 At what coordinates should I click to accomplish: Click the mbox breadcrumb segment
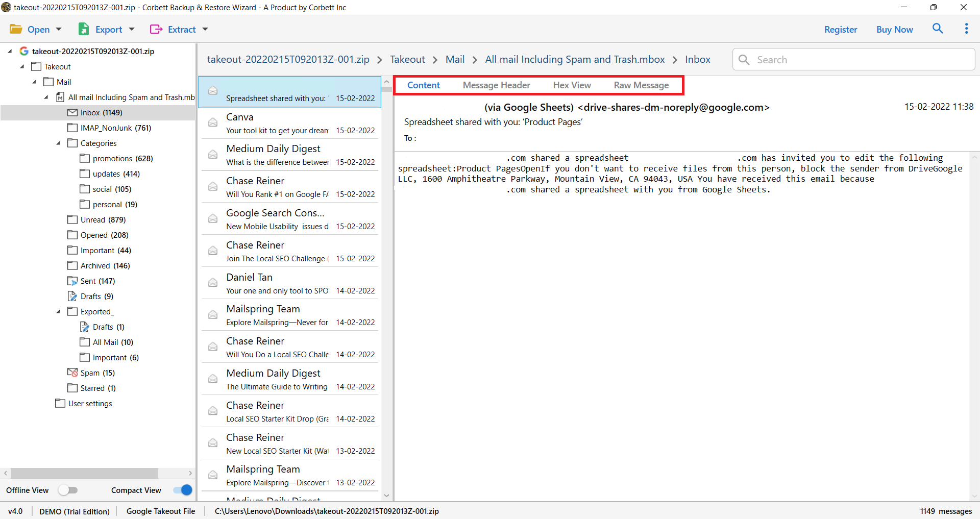pyautogui.click(x=575, y=59)
